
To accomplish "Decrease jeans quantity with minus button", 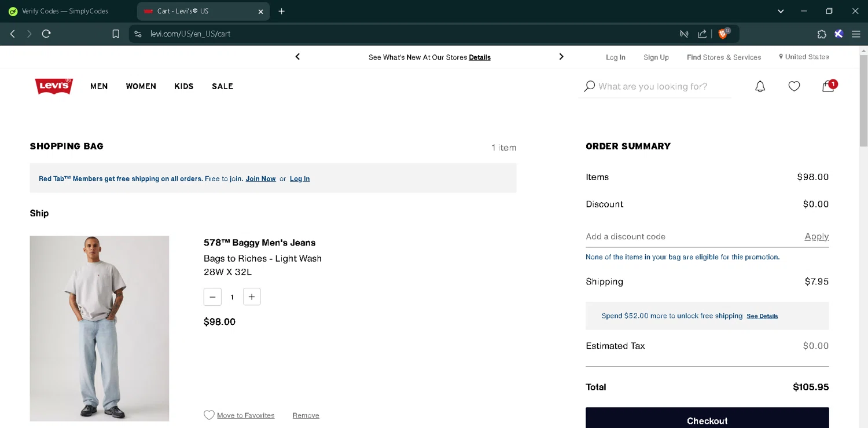I will pos(212,297).
